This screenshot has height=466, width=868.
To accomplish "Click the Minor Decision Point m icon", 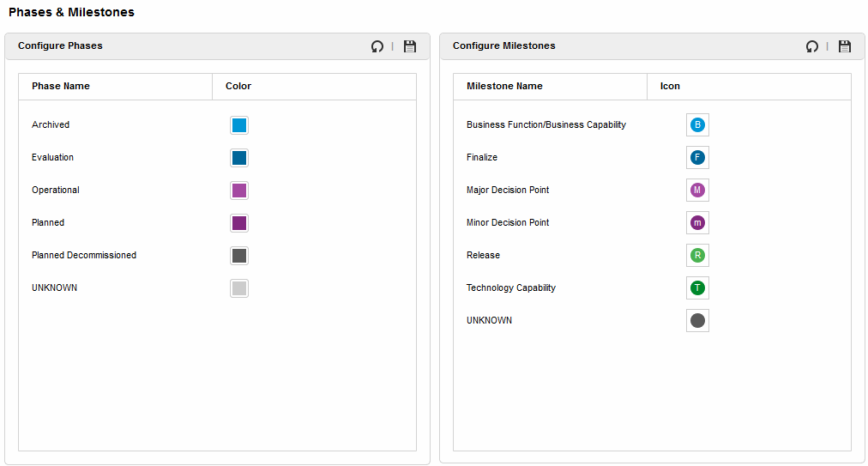I will coord(697,223).
